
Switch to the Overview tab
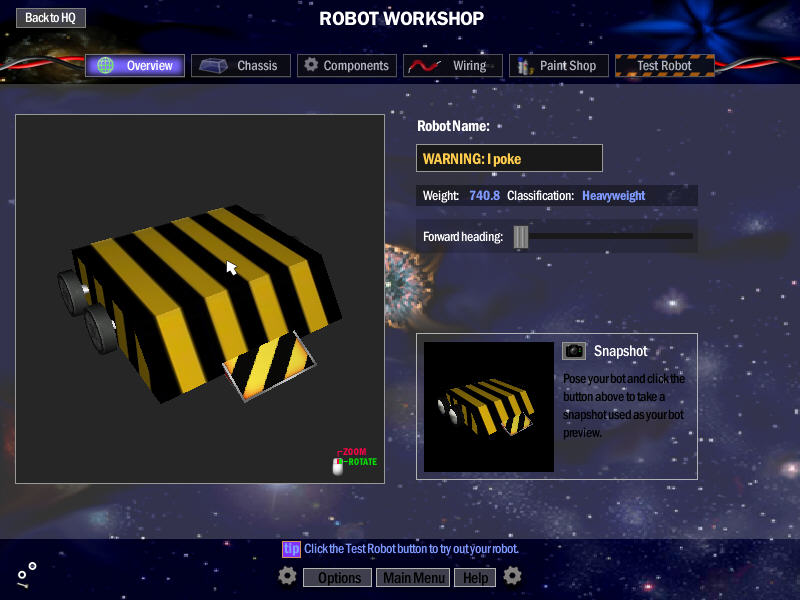point(135,65)
